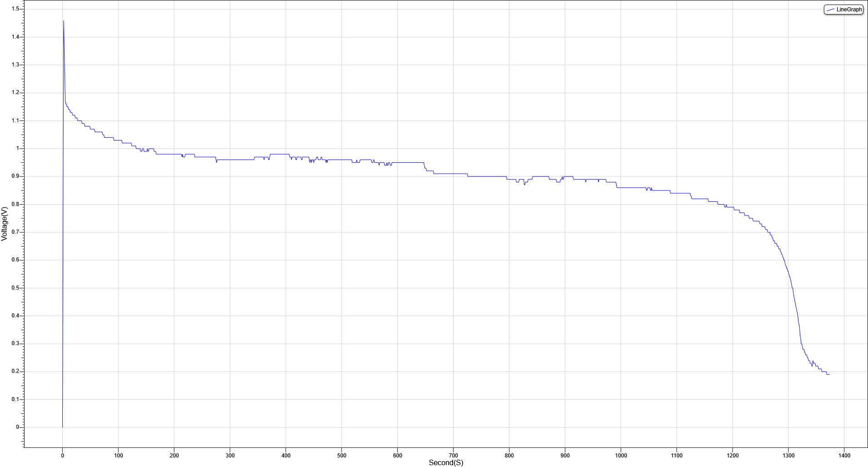Screen dimensions: 868x467
Task: Click the x-axis tick label 1400
Action: [x=844, y=455]
